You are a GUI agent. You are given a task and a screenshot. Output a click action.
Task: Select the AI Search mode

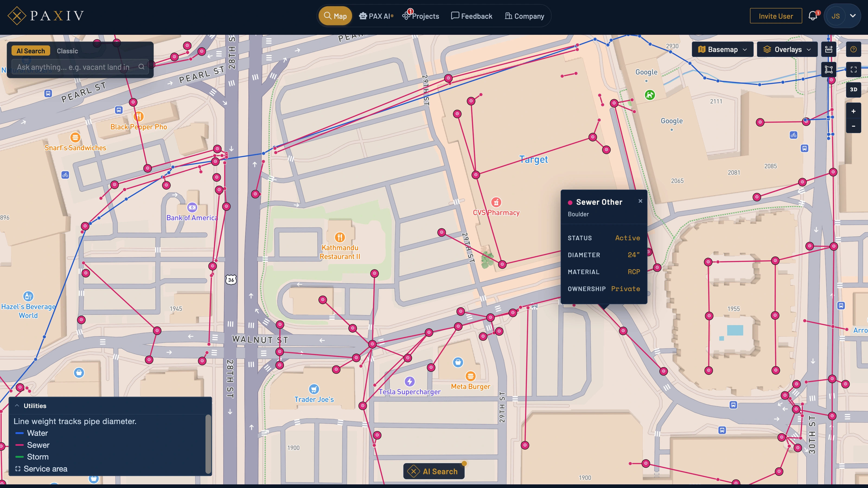(31, 51)
